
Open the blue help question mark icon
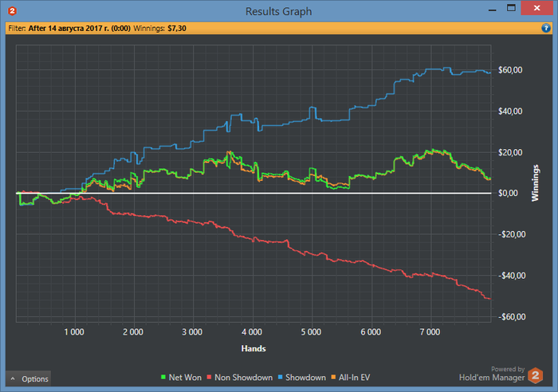(545, 28)
